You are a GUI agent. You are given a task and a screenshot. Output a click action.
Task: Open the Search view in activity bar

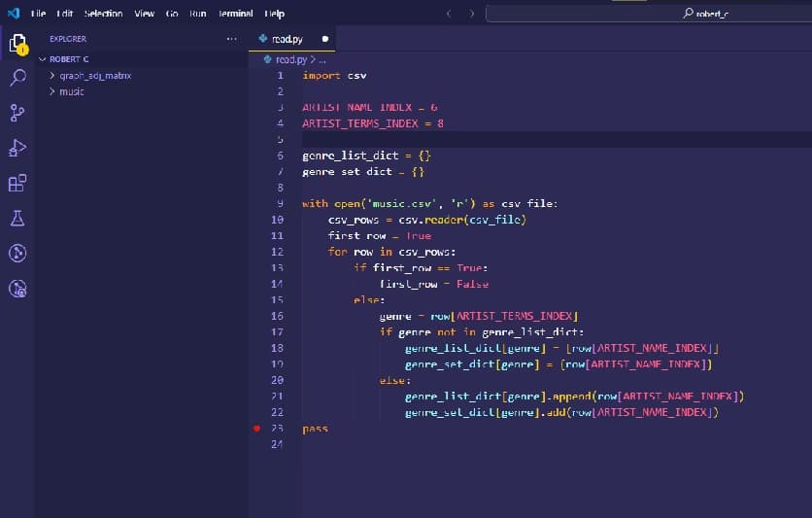[17, 78]
